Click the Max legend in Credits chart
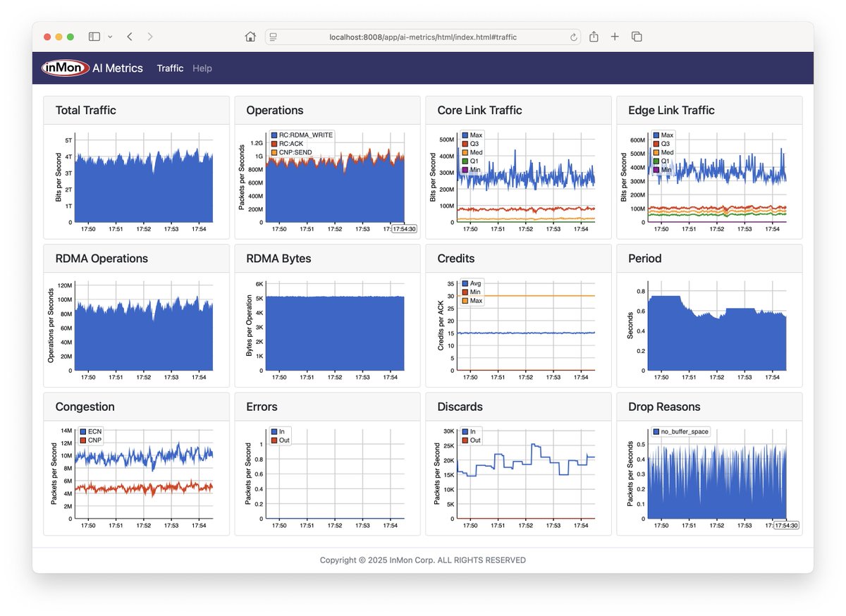 coord(472,301)
